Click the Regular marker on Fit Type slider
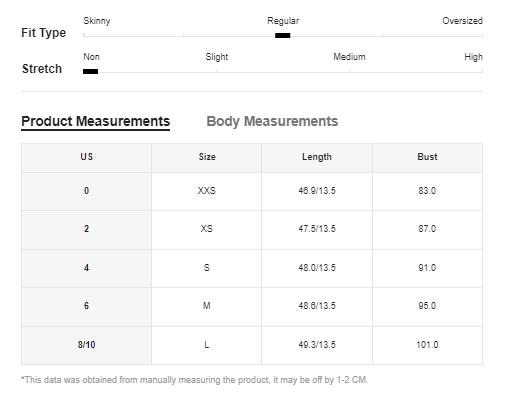The height and width of the screenshot is (393, 505). point(282,35)
